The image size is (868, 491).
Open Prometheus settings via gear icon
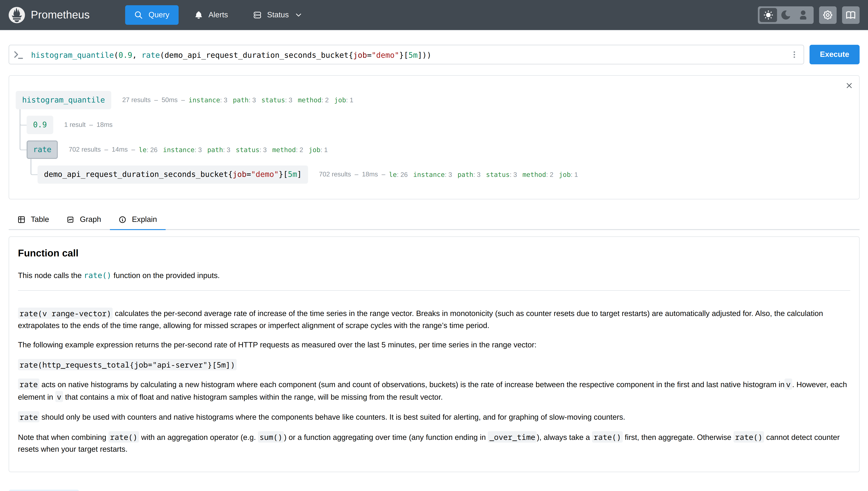click(827, 15)
